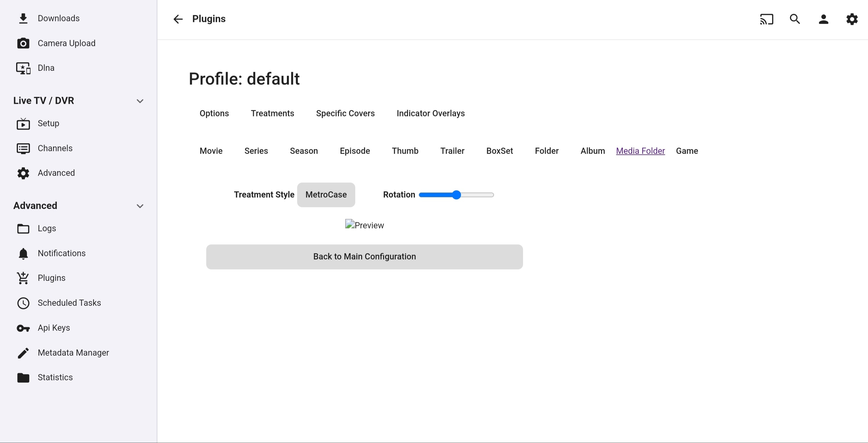Switch to the Indicator Overlays tab
The width and height of the screenshot is (868, 443).
pyautogui.click(x=430, y=113)
